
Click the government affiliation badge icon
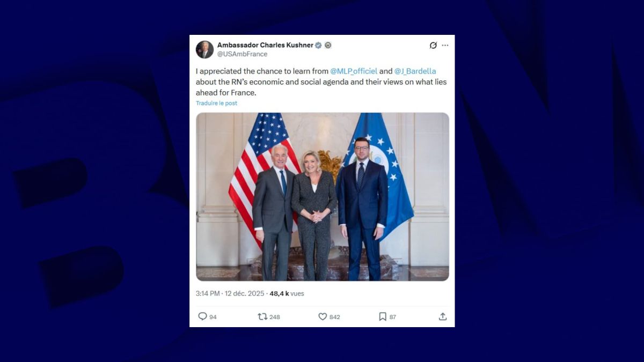point(328,46)
